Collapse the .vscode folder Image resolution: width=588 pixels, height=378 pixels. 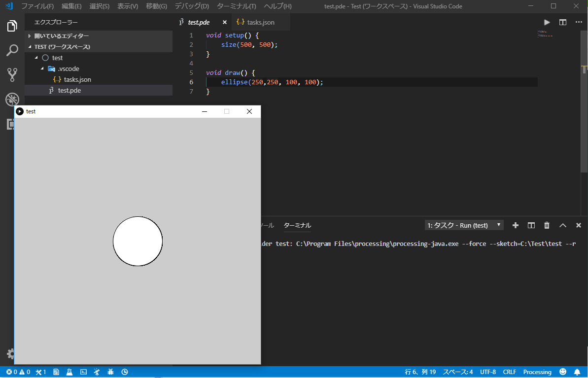point(42,69)
